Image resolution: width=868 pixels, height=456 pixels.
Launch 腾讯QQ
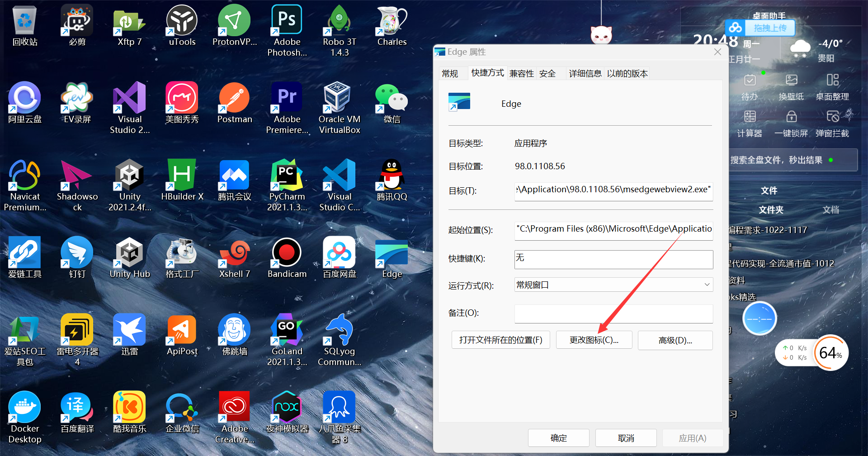tap(391, 180)
